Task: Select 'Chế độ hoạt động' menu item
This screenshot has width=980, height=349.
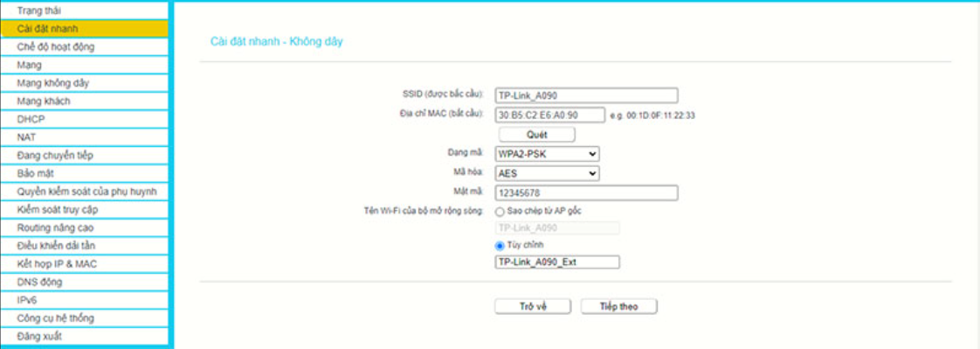Action: click(85, 47)
